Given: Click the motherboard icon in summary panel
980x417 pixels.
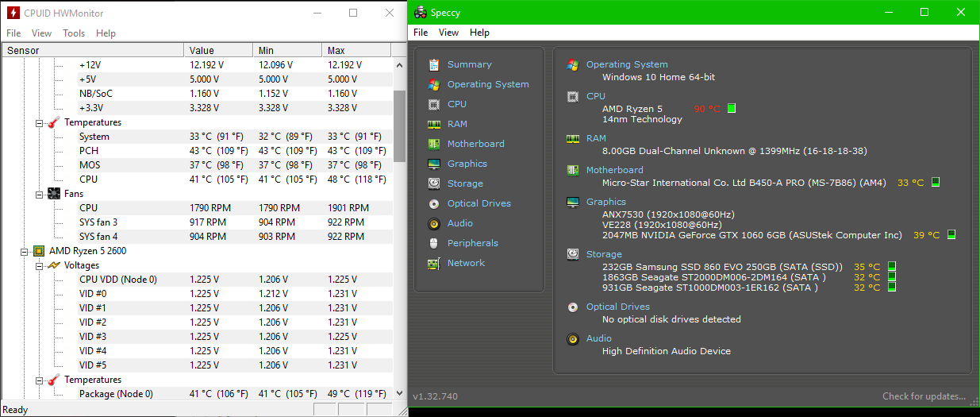Looking at the screenshot, I should point(573,170).
